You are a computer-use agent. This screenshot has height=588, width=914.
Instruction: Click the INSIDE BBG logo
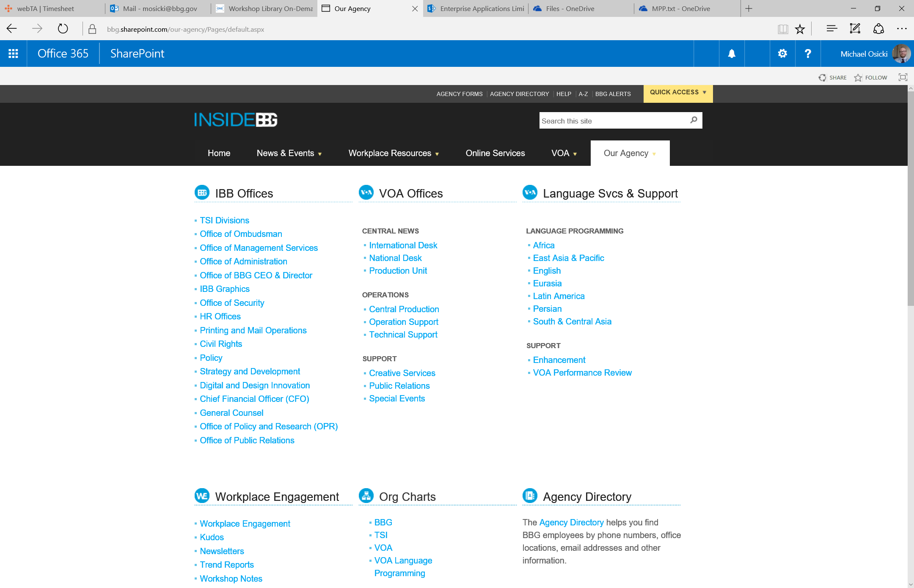(x=236, y=120)
